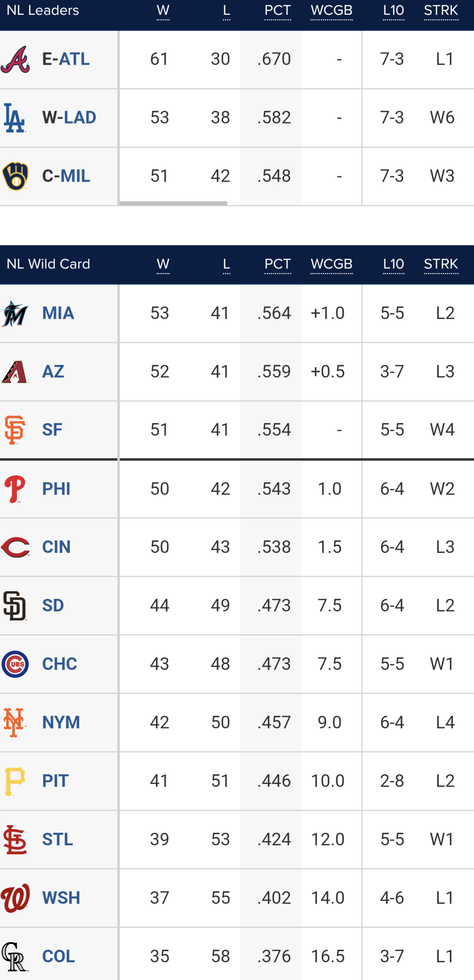
Task: Open the STL team link
Action: coord(57,839)
